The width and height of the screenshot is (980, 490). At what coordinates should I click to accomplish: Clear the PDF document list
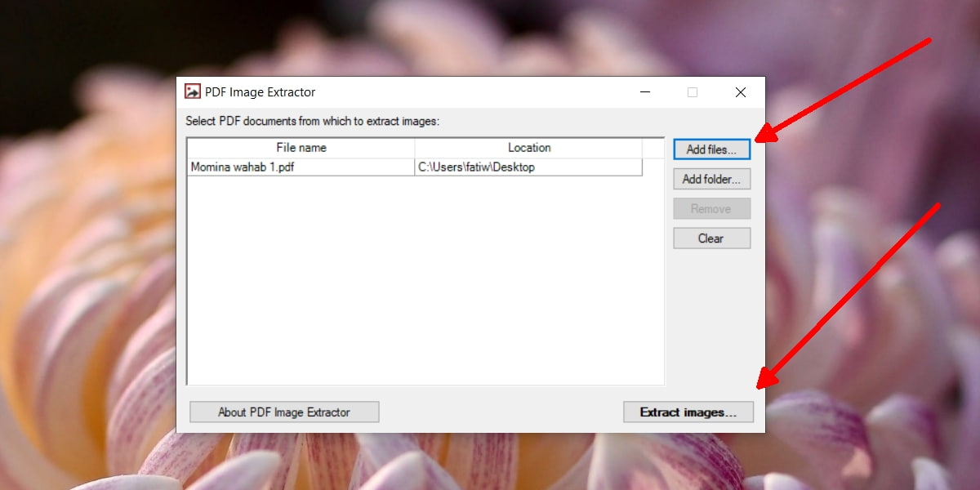711,238
